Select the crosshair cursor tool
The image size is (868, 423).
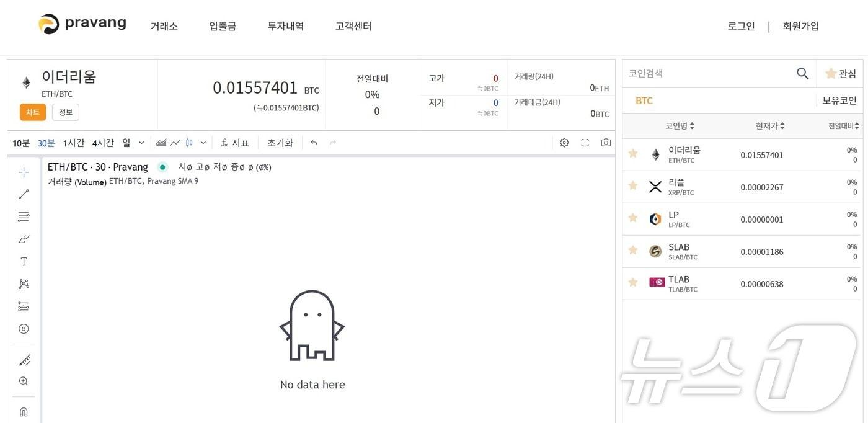[23, 172]
